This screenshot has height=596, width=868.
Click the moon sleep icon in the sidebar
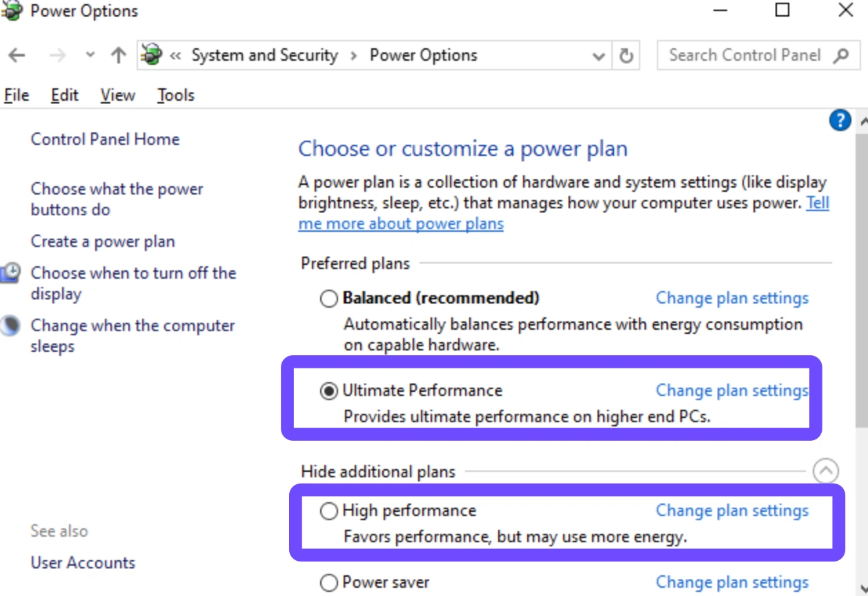[10, 325]
